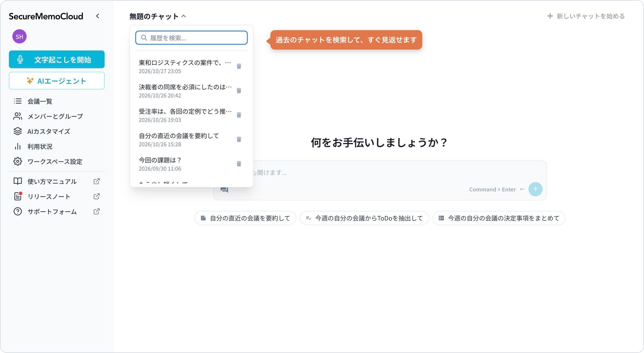The image size is (644, 353).
Task: Delete the 東和ロジスティクスの案件で chat
Action: point(239,66)
